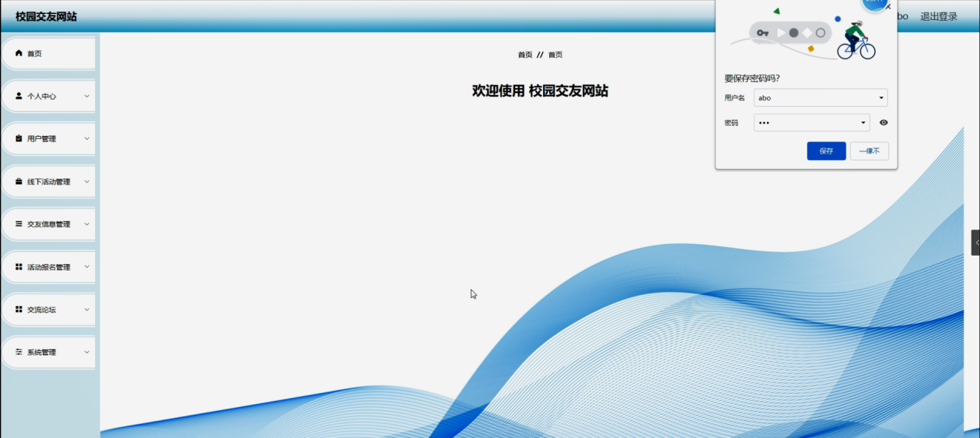980x438 pixels.
Task: Click the 一律不 button
Action: point(870,151)
